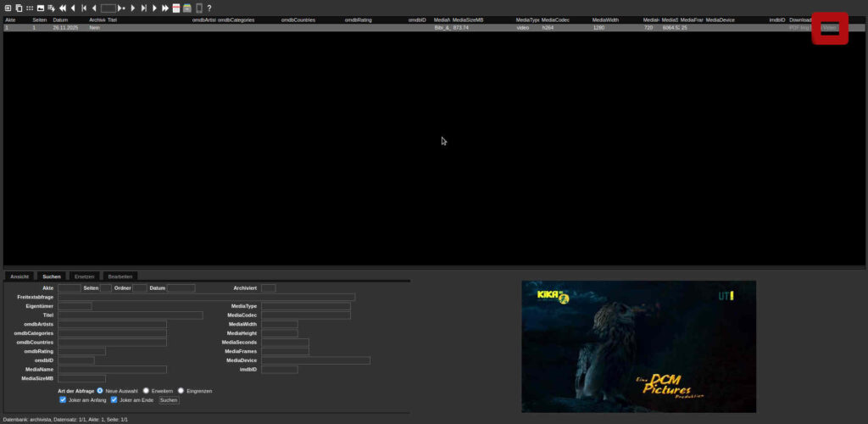The height and width of the screenshot is (424, 868).
Task: Toggle the Joker am Ende checkbox
Action: tap(114, 399)
